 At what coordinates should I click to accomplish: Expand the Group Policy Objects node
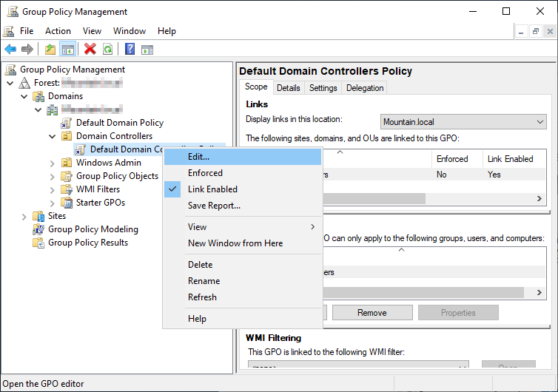53,177
